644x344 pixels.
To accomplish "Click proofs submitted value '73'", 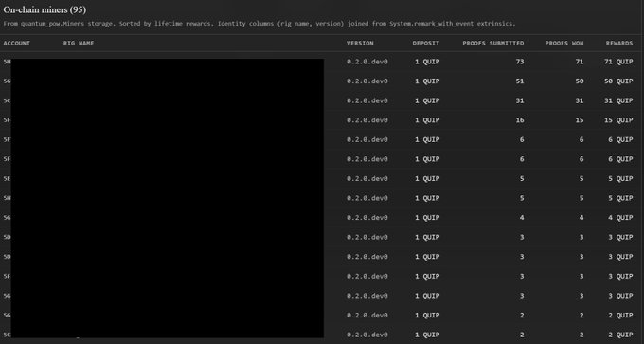I will click(x=520, y=62).
